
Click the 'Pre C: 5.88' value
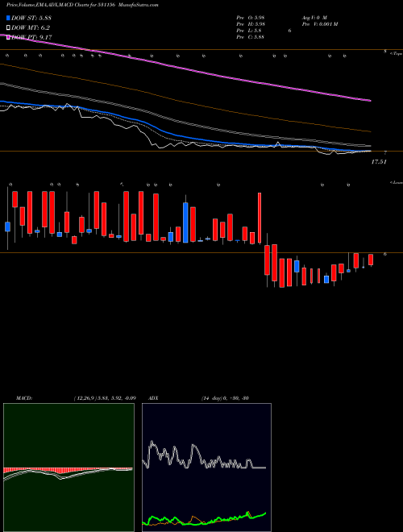click(251, 37)
